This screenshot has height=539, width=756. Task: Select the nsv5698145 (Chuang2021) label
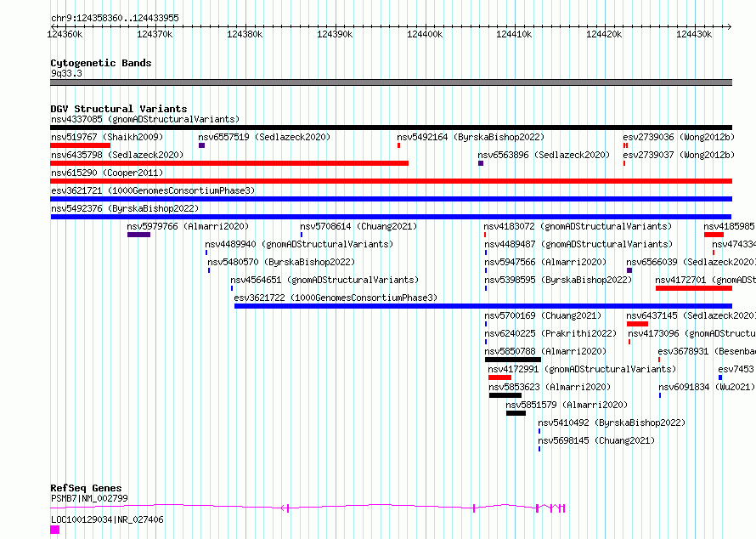596,440
